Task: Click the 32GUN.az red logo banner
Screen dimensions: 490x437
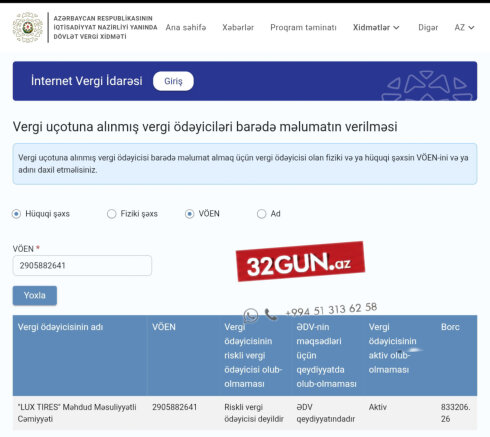Action: tap(300, 262)
